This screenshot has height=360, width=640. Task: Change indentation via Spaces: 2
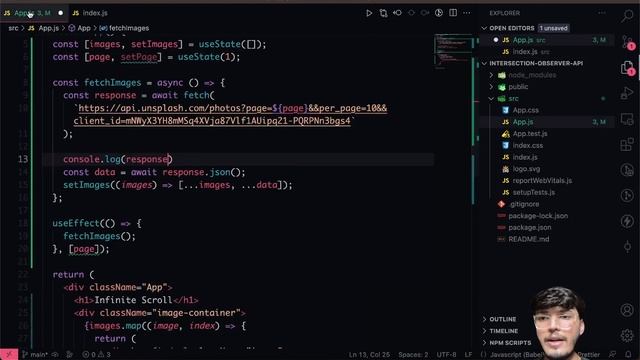[413, 354]
